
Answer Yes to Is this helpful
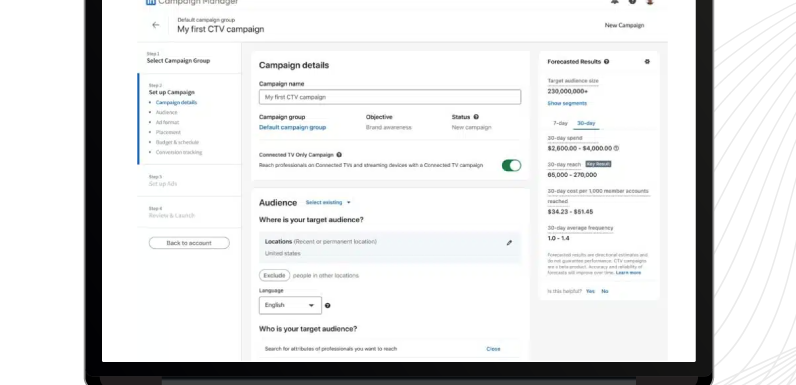point(590,291)
